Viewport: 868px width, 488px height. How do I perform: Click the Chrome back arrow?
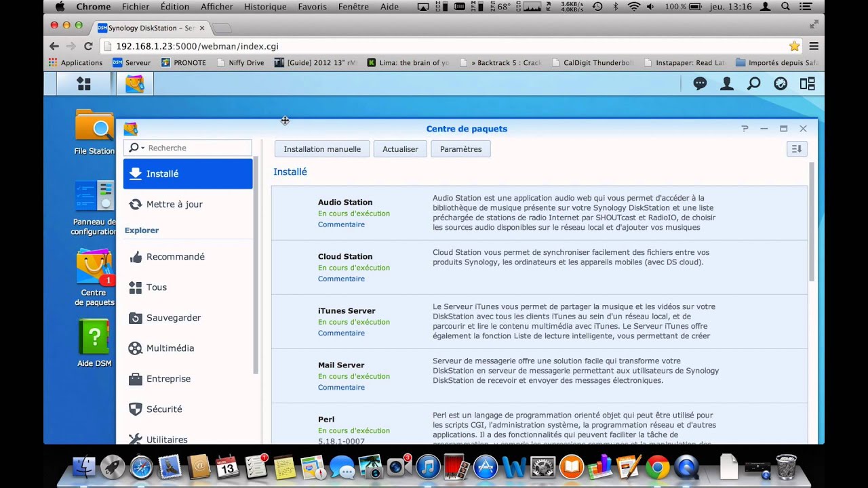click(x=54, y=46)
